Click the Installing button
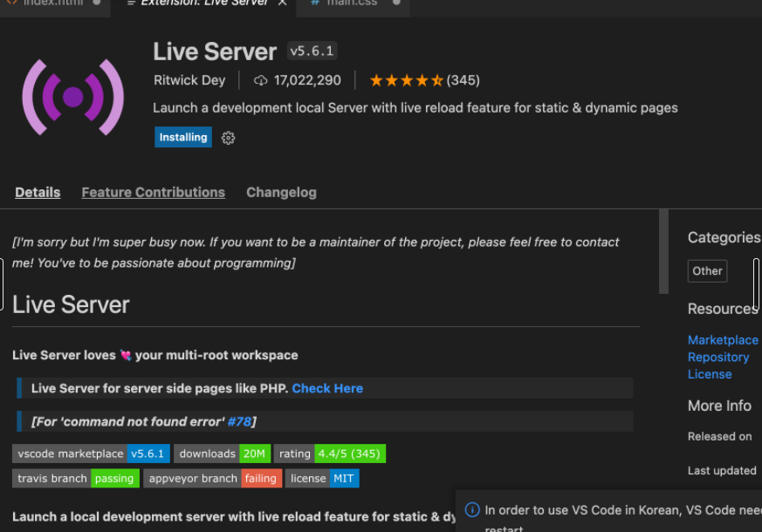The height and width of the screenshot is (532, 762). [183, 138]
